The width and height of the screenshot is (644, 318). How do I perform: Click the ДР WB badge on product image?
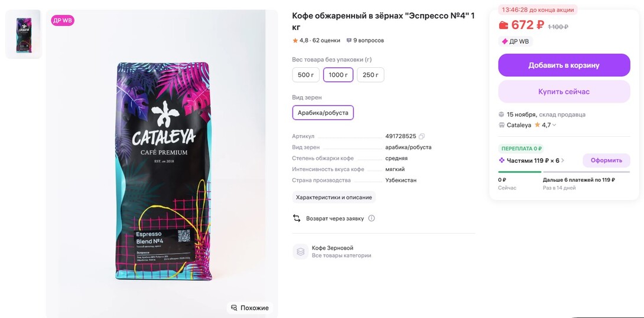coord(63,21)
